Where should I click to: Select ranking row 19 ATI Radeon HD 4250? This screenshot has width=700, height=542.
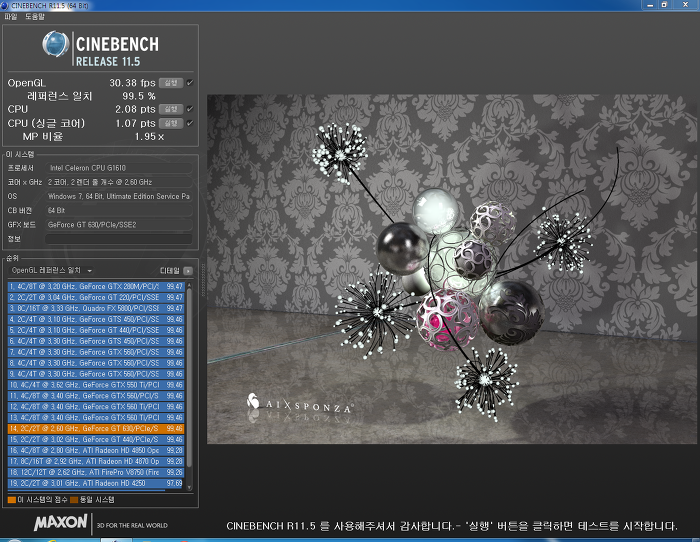pos(96,483)
